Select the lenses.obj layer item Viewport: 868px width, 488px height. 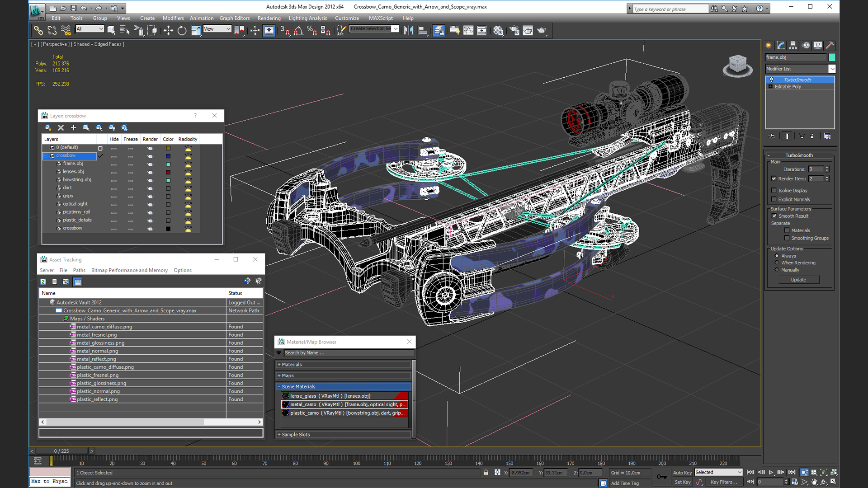click(73, 172)
